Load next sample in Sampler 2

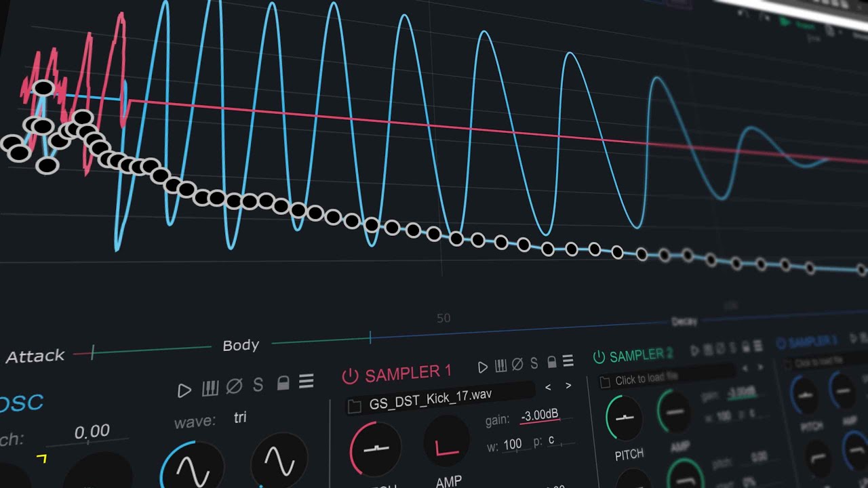pos(759,367)
